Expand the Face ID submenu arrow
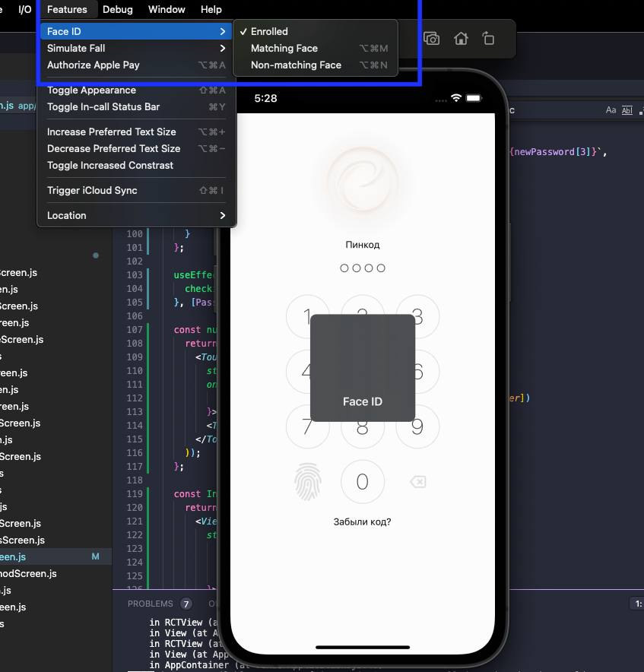644x672 pixels. pyautogui.click(x=222, y=31)
